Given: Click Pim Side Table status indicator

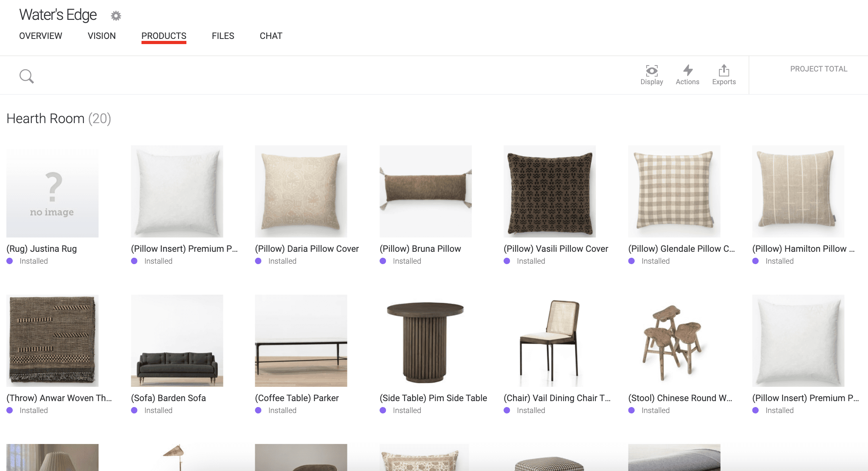Looking at the screenshot, I should click(383, 410).
